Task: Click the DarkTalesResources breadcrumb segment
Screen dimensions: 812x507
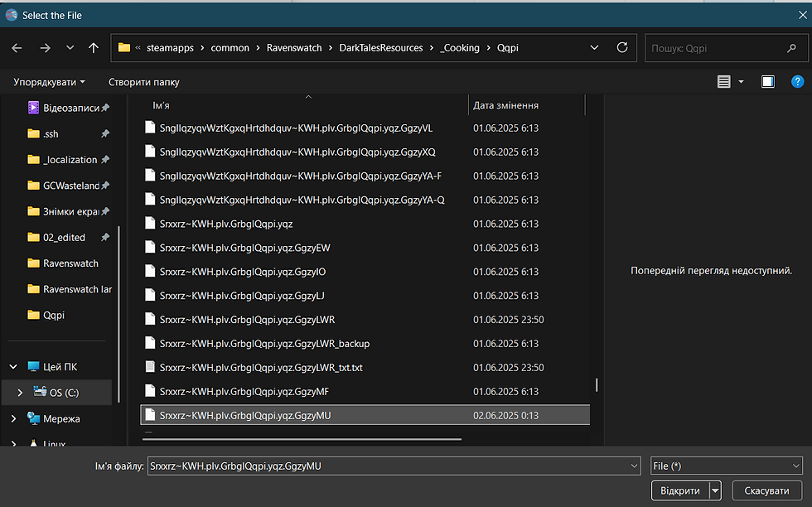Action: (381, 48)
